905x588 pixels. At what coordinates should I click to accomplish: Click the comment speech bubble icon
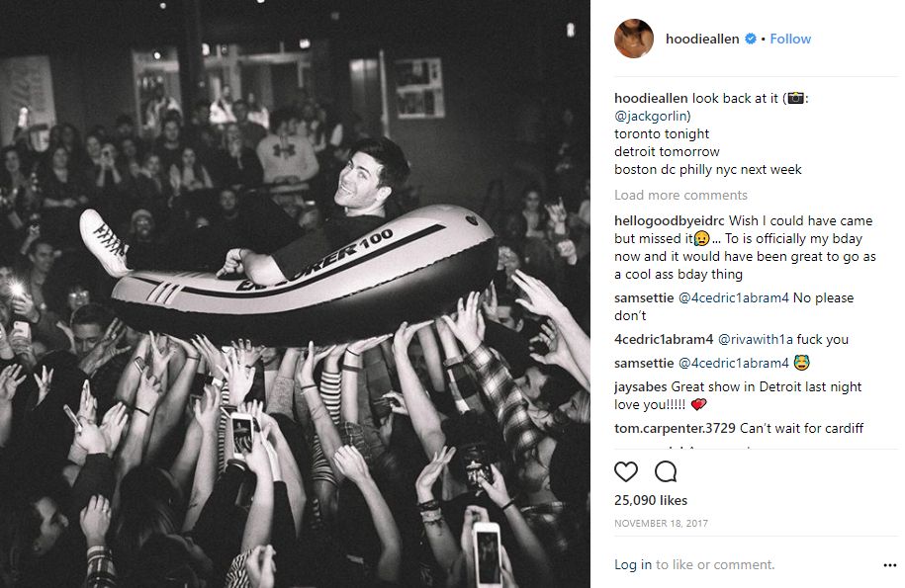(x=666, y=471)
